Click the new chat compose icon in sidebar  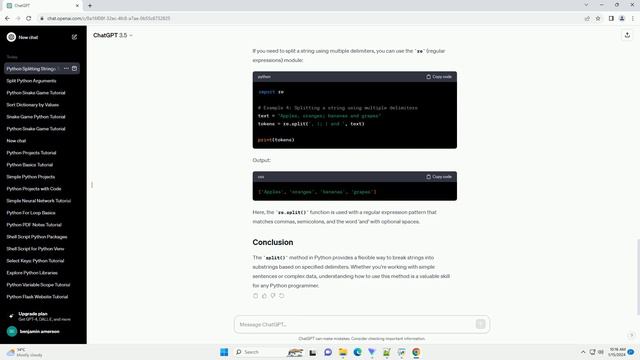tap(74, 37)
